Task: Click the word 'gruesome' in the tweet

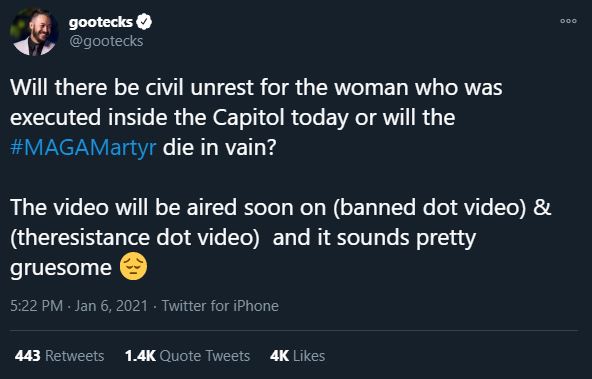Action: pos(61,269)
